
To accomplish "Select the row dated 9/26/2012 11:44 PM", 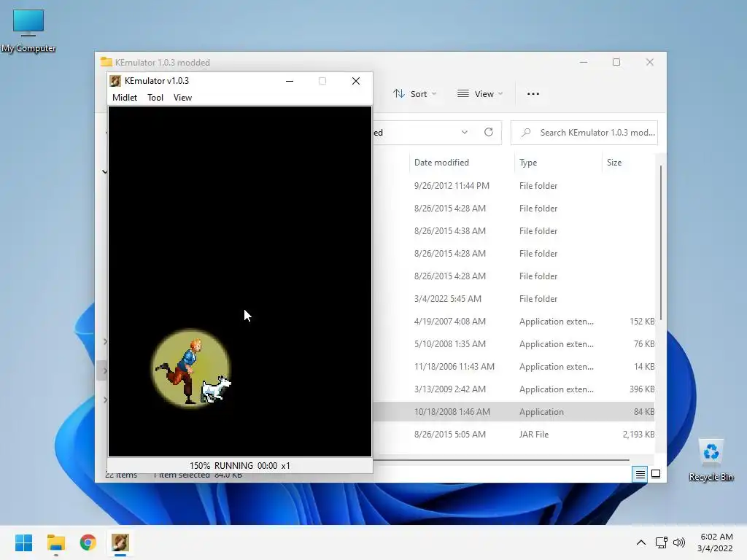I will (514, 186).
